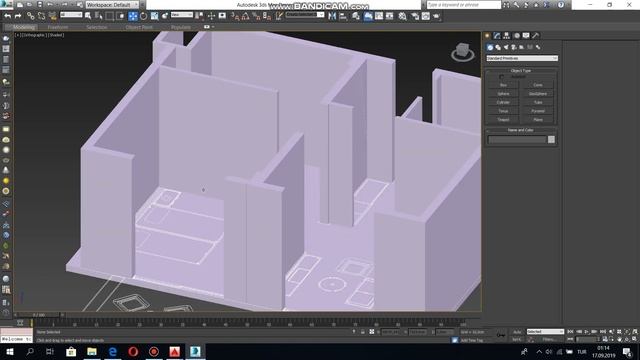The width and height of the screenshot is (640, 360).
Task: Collapse the Object Type rollout
Action: pyautogui.click(x=521, y=71)
